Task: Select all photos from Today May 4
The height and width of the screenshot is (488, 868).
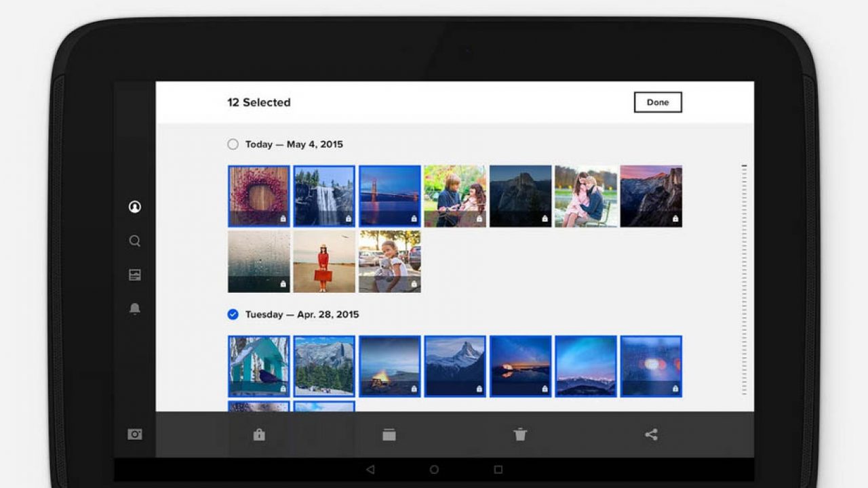Action: (x=233, y=144)
